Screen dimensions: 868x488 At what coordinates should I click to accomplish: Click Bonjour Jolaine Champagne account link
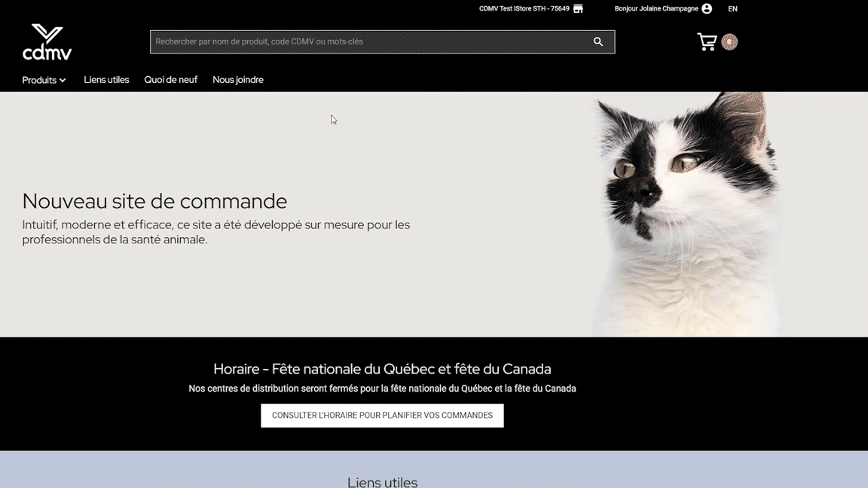(656, 9)
